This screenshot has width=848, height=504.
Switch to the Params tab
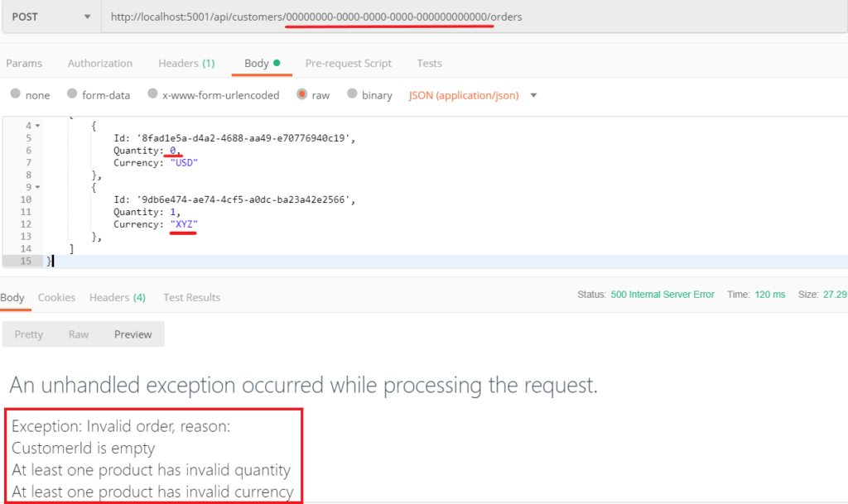coord(24,63)
